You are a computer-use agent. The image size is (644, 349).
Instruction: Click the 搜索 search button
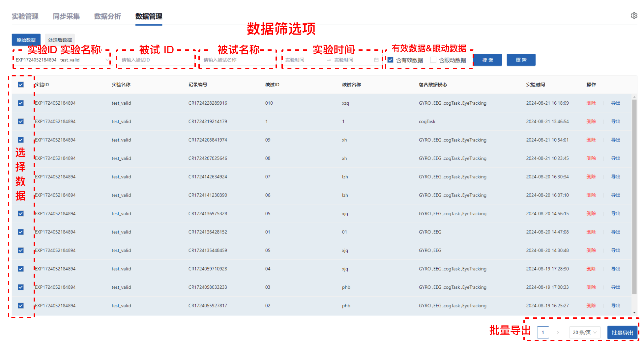(x=487, y=60)
